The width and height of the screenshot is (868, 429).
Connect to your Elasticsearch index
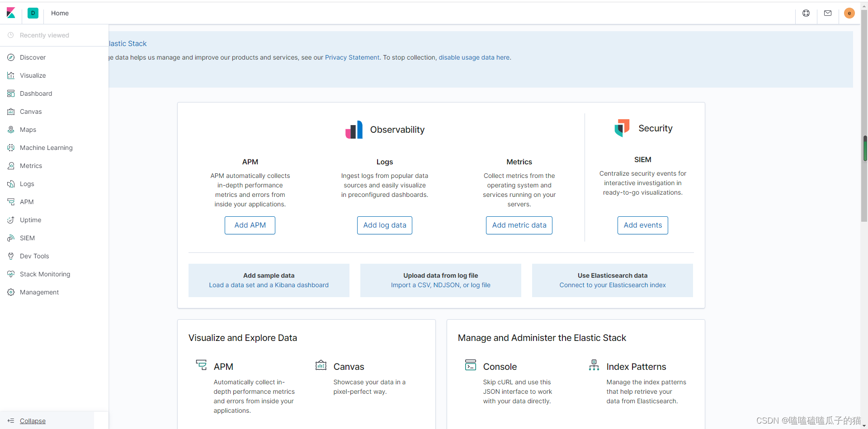[613, 285]
